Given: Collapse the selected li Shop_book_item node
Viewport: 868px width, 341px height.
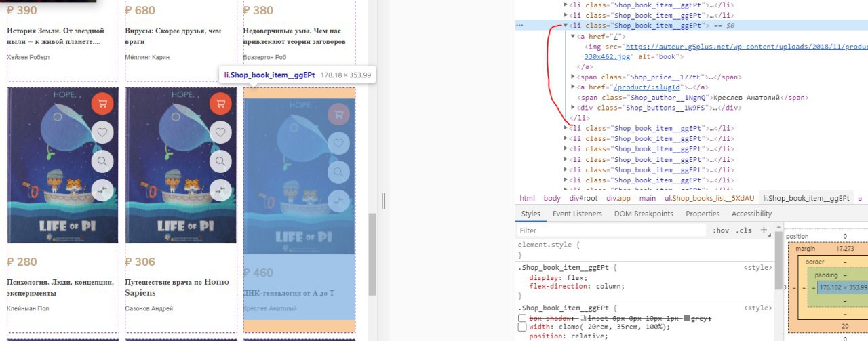Looking at the screenshot, I should click(x=566, y=25).
